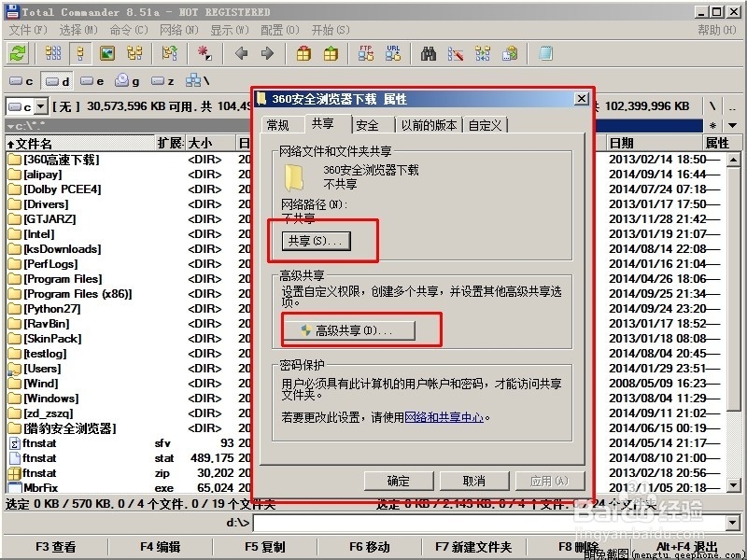Click the multi-rename tool icon
Viewport: 747px width, 560px height.
pyautogui.click(x=456, y=53)
